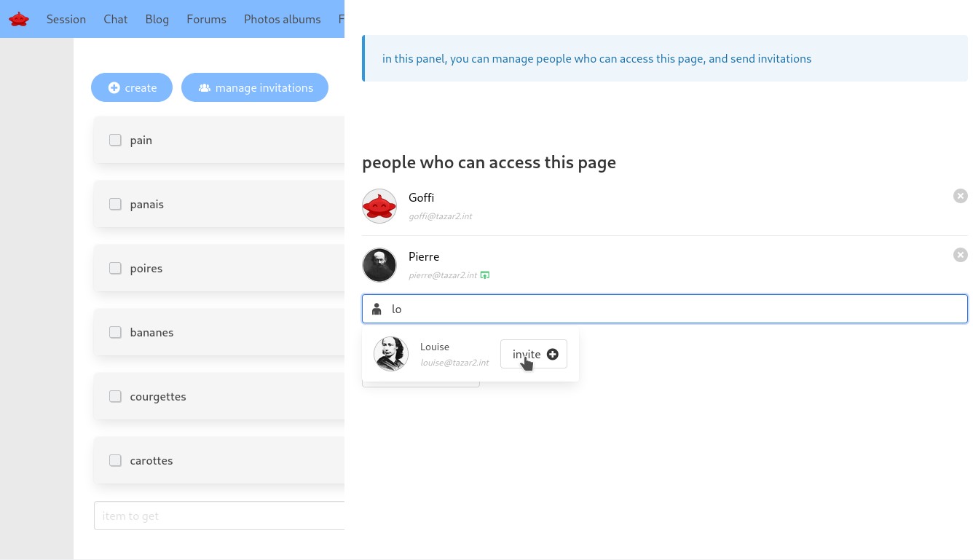Open the Photos albums menu item

coord(283,19)
